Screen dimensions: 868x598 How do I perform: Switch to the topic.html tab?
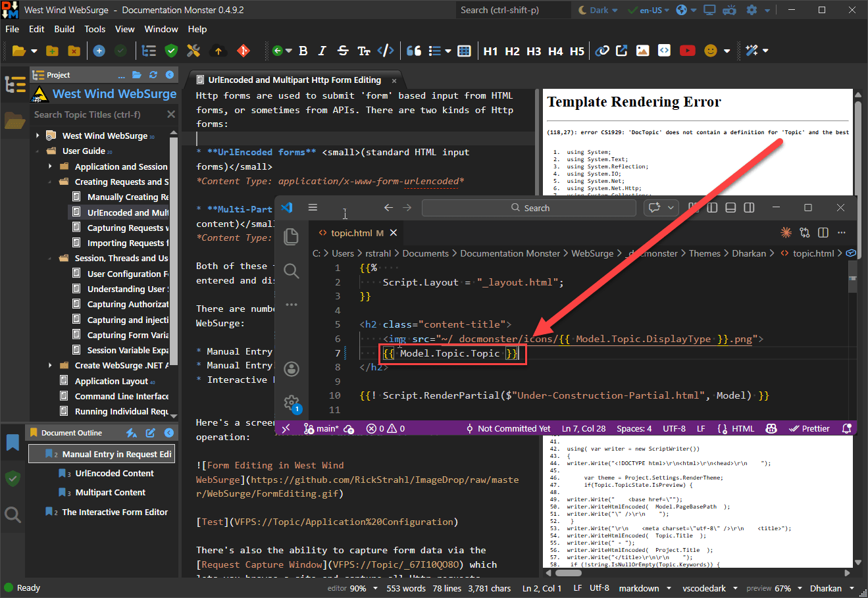[351, 232]
